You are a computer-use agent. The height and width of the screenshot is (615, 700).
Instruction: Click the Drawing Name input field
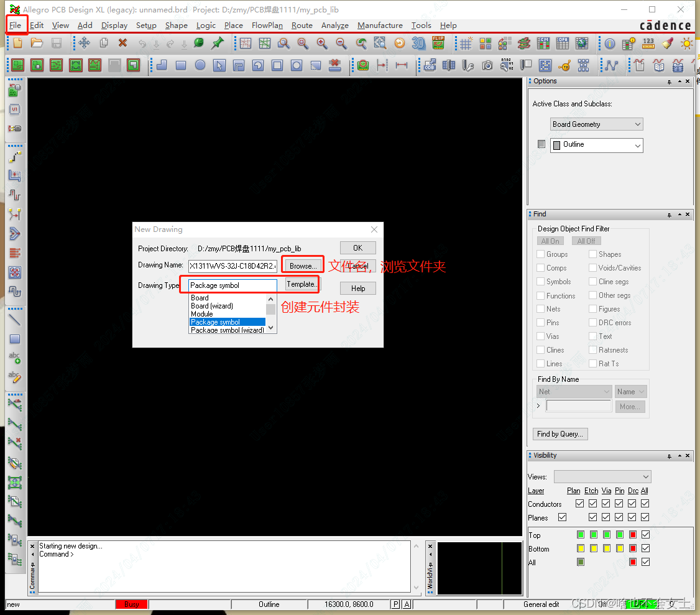tap(232, 266)
